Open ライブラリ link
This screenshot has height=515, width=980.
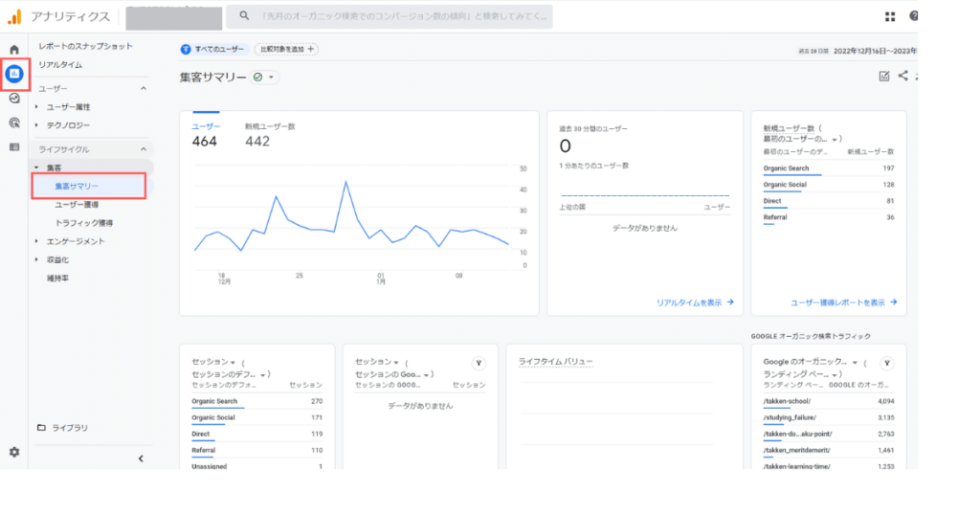point(70,428)
